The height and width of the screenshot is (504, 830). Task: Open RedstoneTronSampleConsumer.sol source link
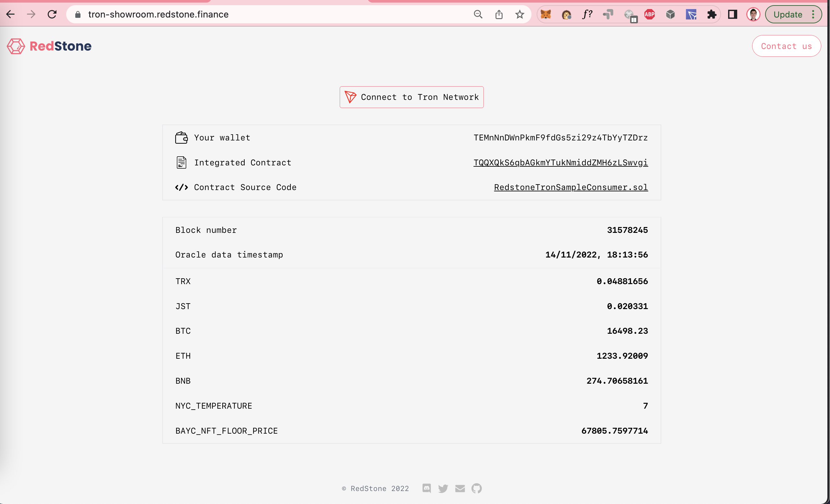(571, 187)
